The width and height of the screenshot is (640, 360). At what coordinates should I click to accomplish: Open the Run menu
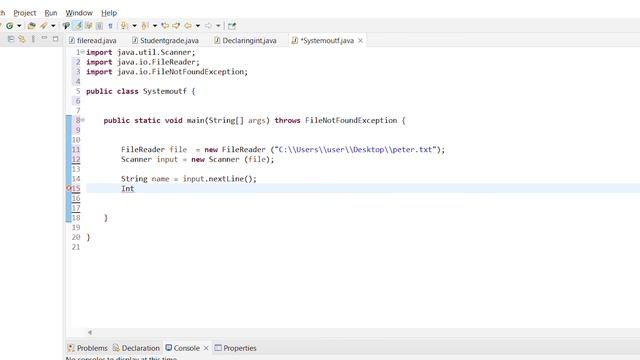click(x=51, y=13)
